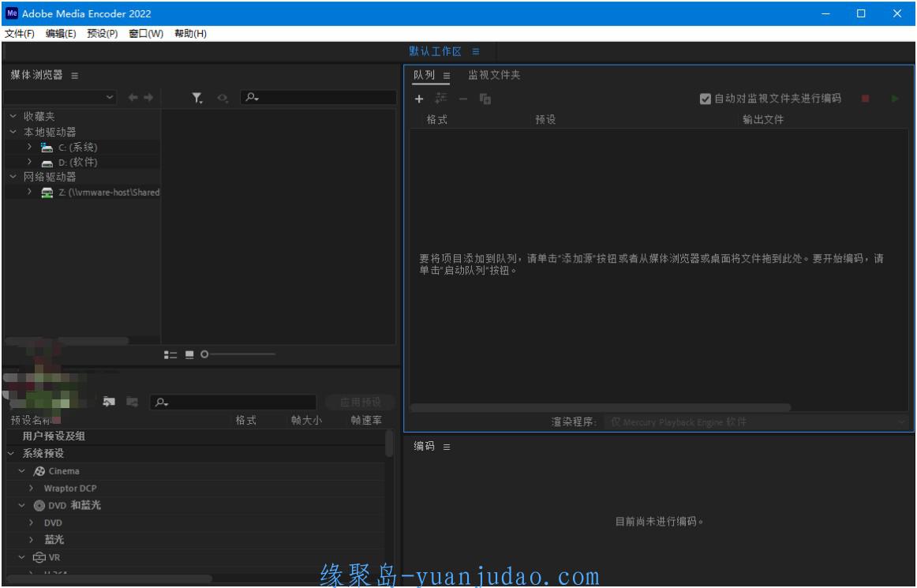
Task: Open the 预设(P) menu
Action: tap(103, 33)
